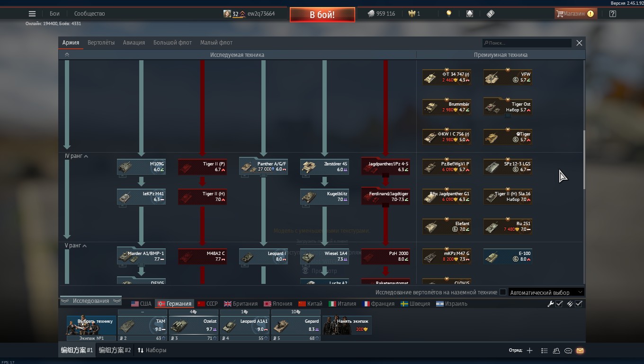The width and height of the screenshot is (644, 364).
Task: Open the hamburger main menu
Action: [32, 14]
